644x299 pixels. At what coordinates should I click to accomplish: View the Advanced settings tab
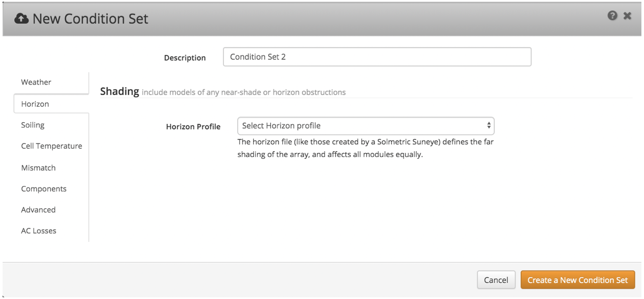point(38,210)
